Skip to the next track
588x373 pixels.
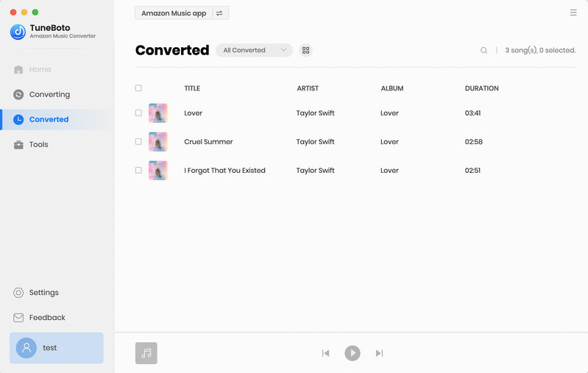379,353
